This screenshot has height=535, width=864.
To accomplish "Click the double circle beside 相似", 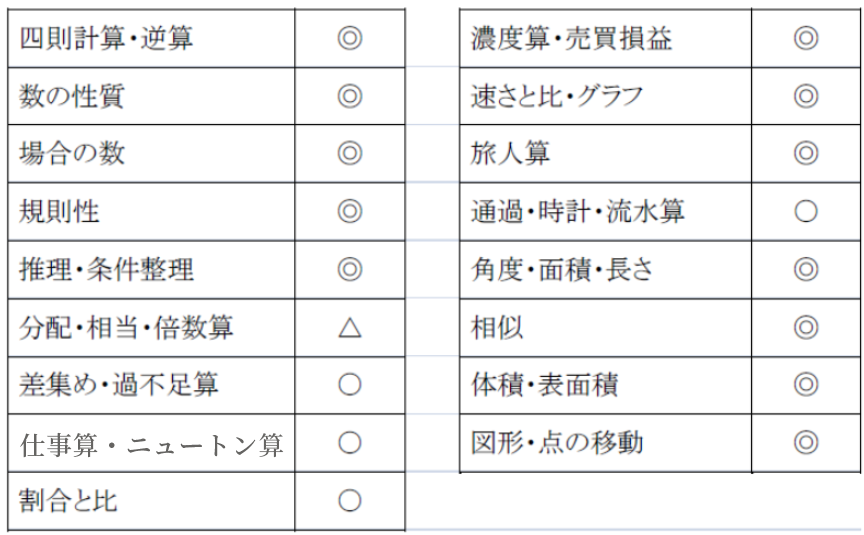I will point(806,327).
